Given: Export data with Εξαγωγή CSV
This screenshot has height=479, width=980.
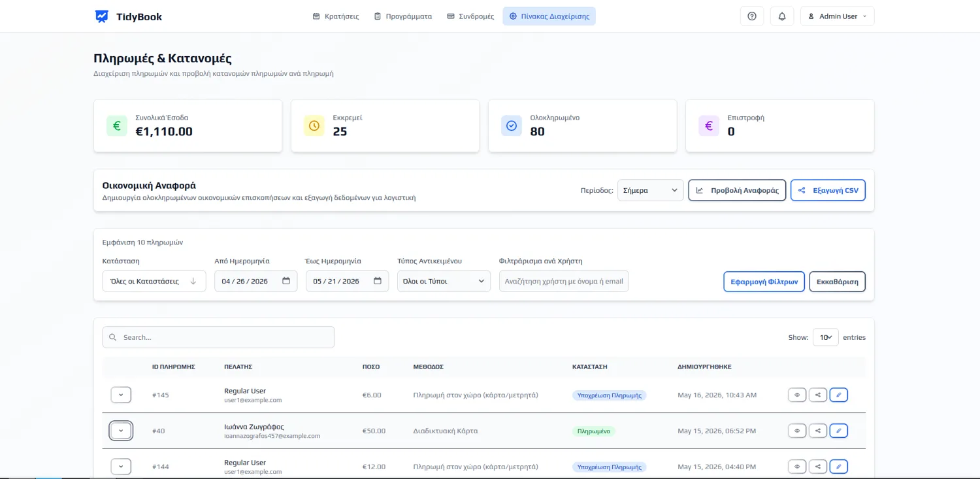Looking at the screenshot, I should point(828,190).
